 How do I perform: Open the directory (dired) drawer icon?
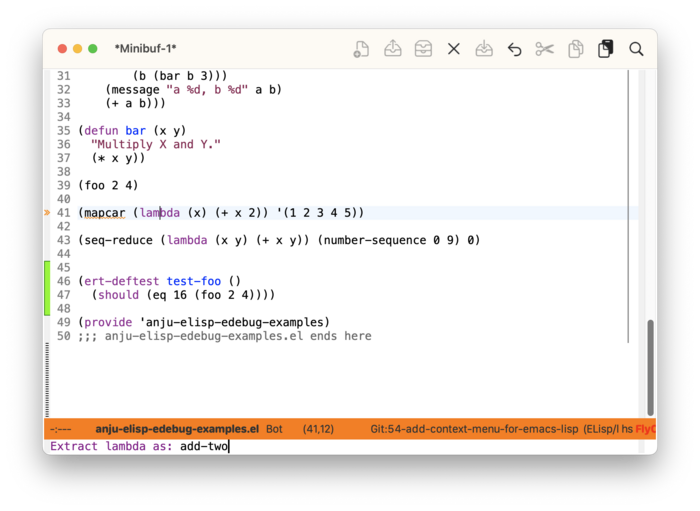point(423,49)
